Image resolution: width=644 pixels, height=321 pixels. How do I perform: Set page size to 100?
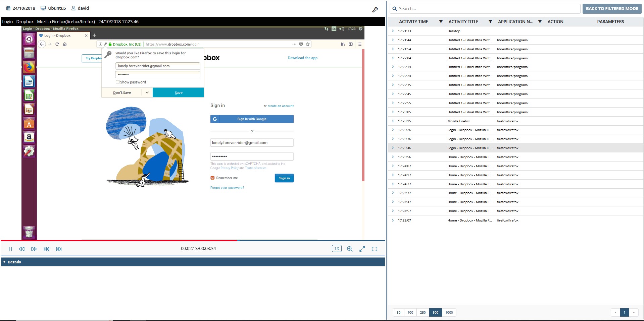coord(410,312)
